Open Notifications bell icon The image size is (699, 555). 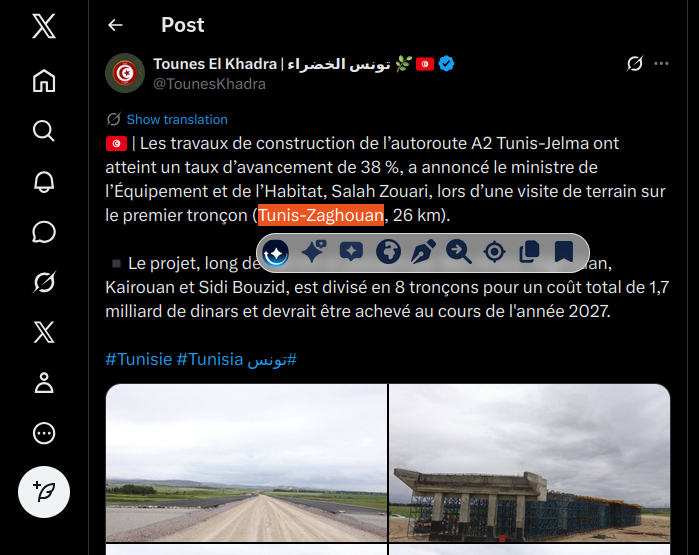[x=44, y=181]
